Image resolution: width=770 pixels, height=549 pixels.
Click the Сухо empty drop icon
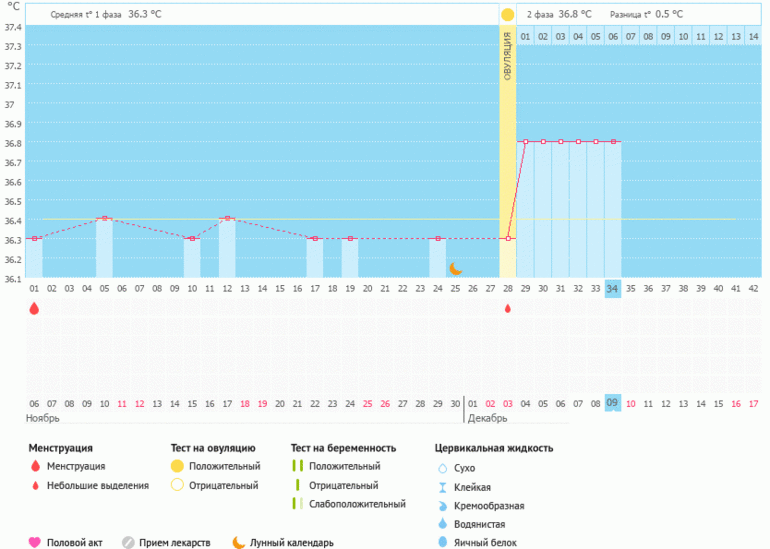pos(442,468)
